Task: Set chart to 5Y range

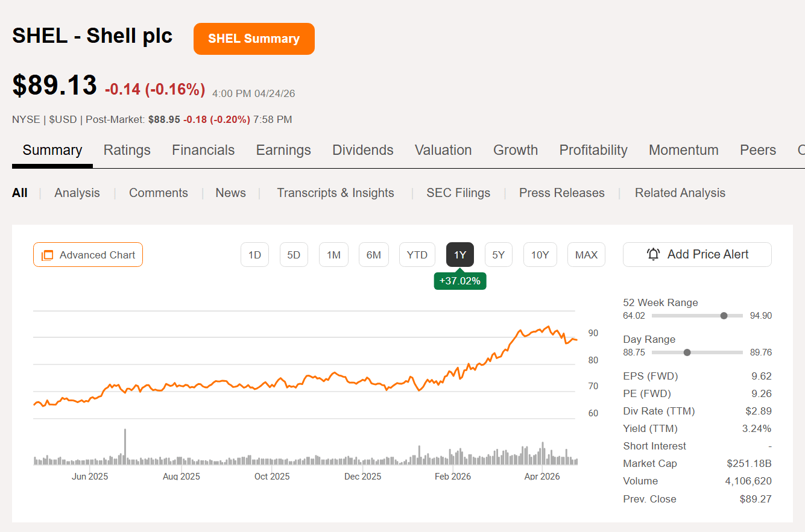Action: pyautogui.click(x=498, y=255)
